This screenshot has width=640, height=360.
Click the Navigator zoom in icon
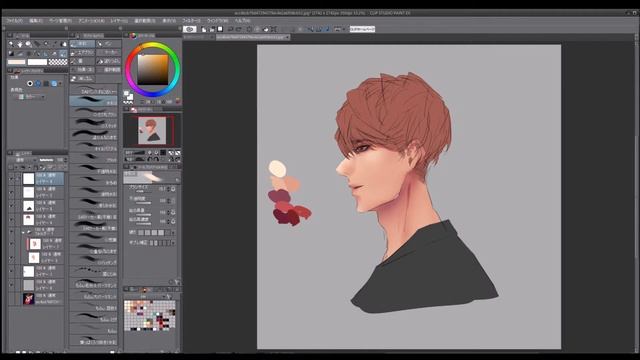click(156, 153)
